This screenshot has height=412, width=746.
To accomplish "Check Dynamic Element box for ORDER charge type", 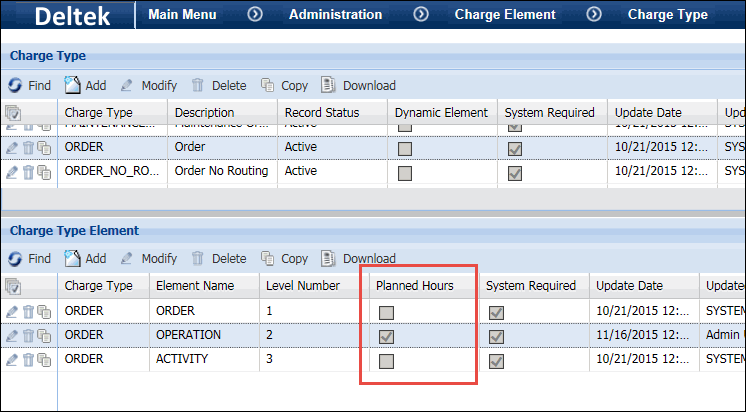I will coord(405,148).
